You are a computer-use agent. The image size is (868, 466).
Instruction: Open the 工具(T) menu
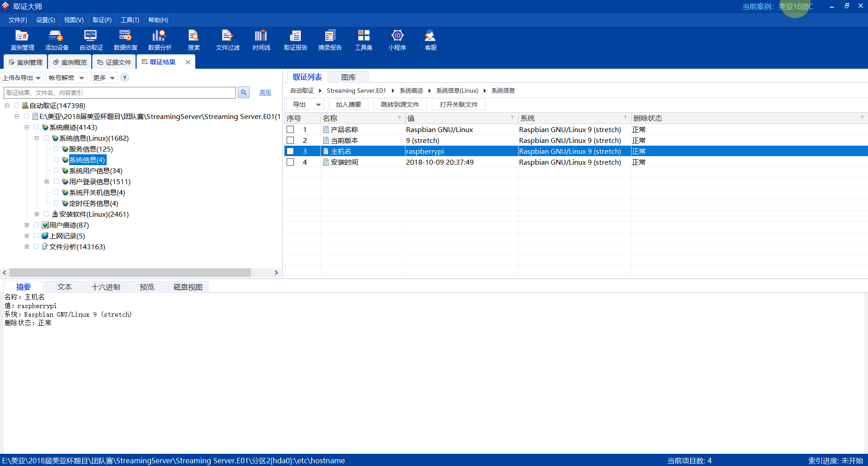click(130, 20)
